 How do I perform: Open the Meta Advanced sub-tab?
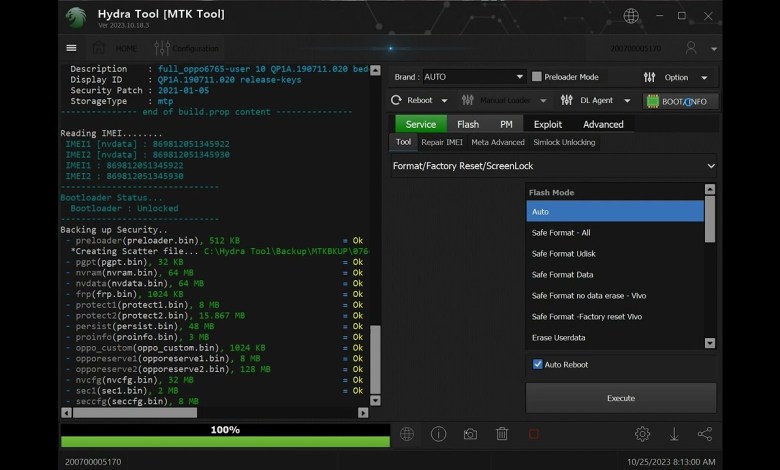497,142
